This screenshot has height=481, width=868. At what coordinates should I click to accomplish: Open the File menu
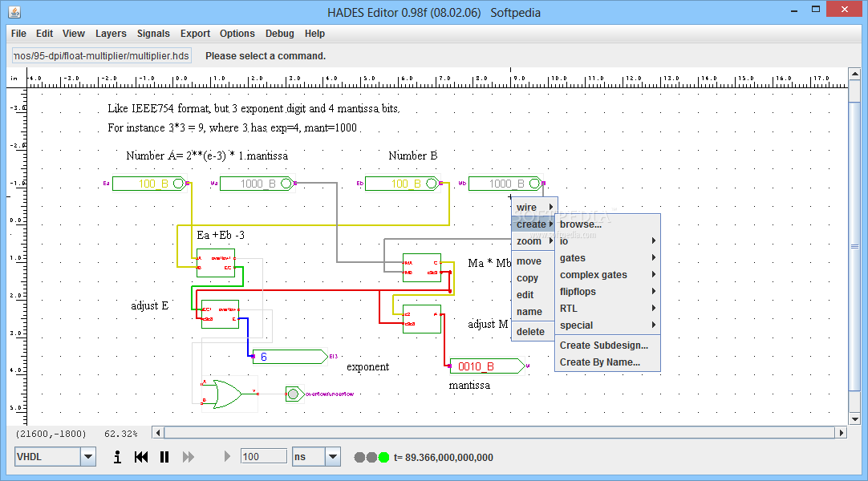pos(18,34)
